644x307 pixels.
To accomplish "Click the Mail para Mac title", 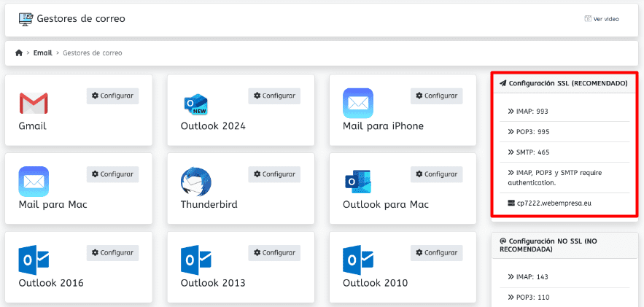I will coord(53,204).
